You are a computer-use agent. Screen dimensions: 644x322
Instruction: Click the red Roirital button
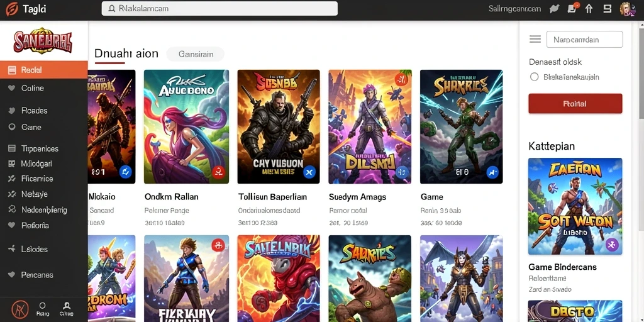click(x=575, y=104)
